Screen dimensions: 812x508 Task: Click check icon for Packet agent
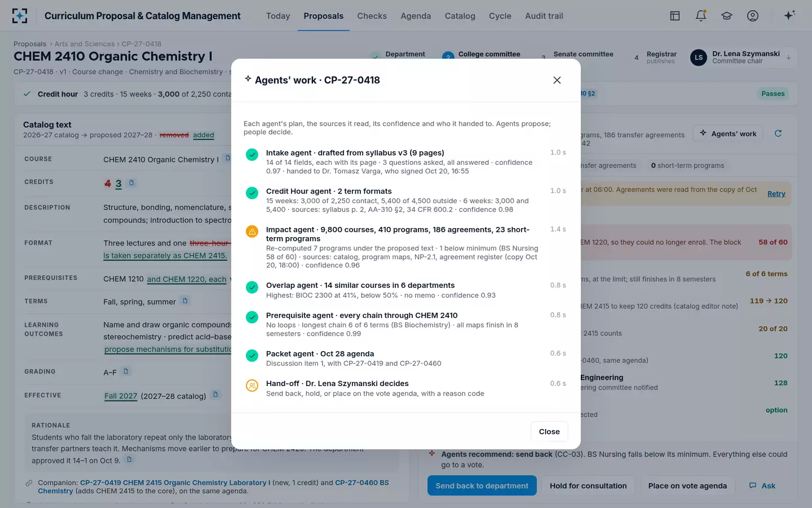tap(252, 356)
